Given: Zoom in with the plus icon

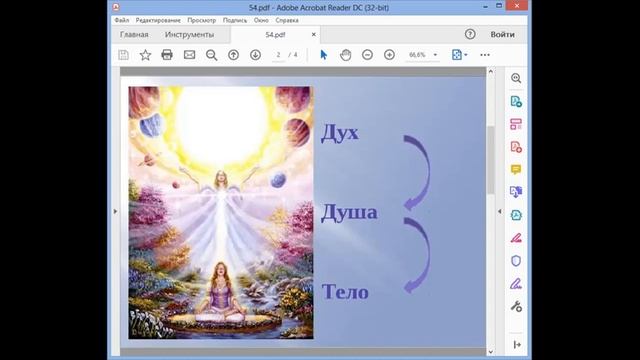Looking at the screenshot, I should point(389,55).
